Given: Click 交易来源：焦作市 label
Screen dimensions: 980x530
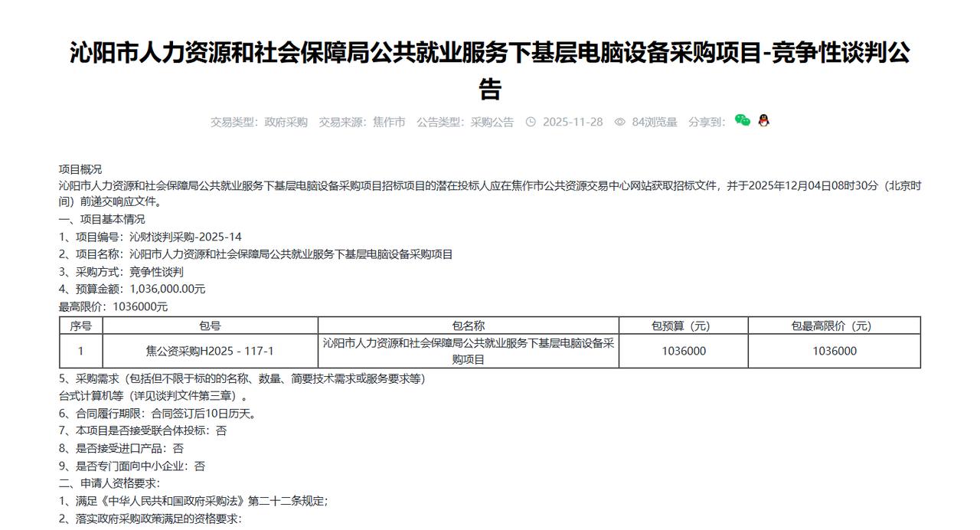Looking at the screenshot, I should click(x=362, y=122).
